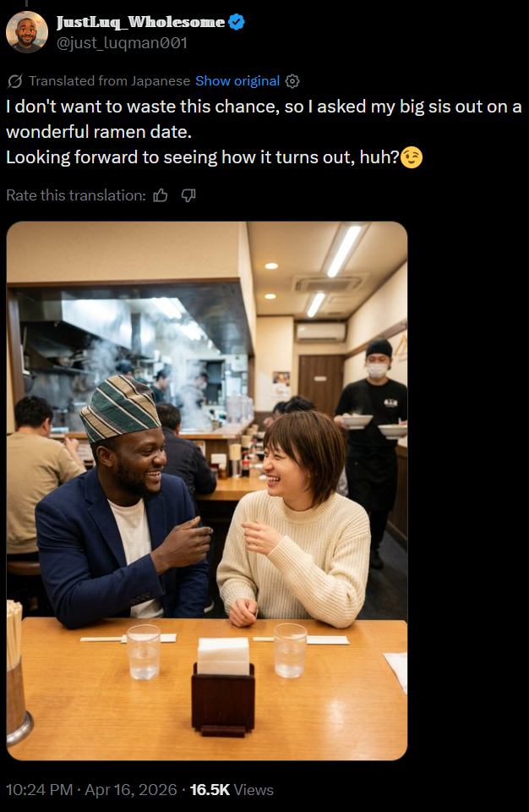Click the tweet text about ramen date

[264, 132]
